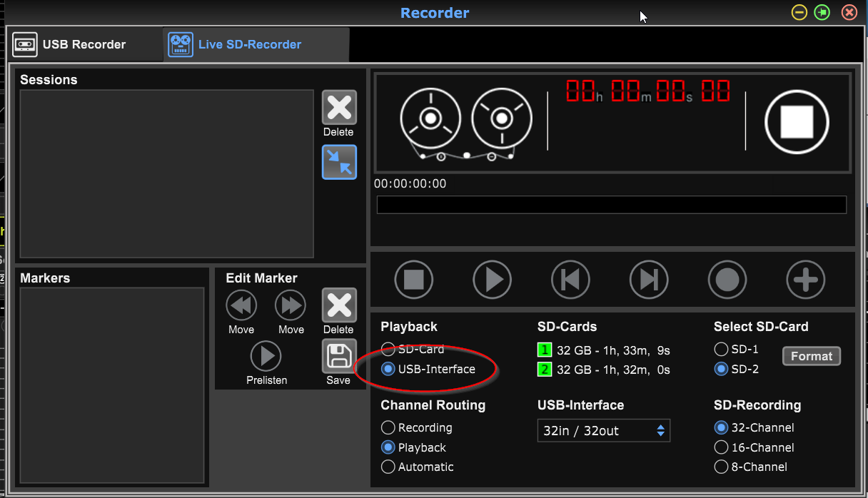The width and height of the screenshot is (868, 498).
Task: Start recording with the record button
Action: click(727, 279)
